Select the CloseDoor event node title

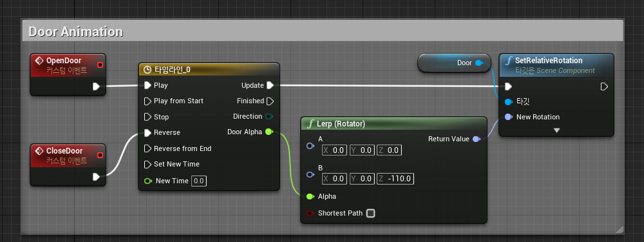point(64,151)
